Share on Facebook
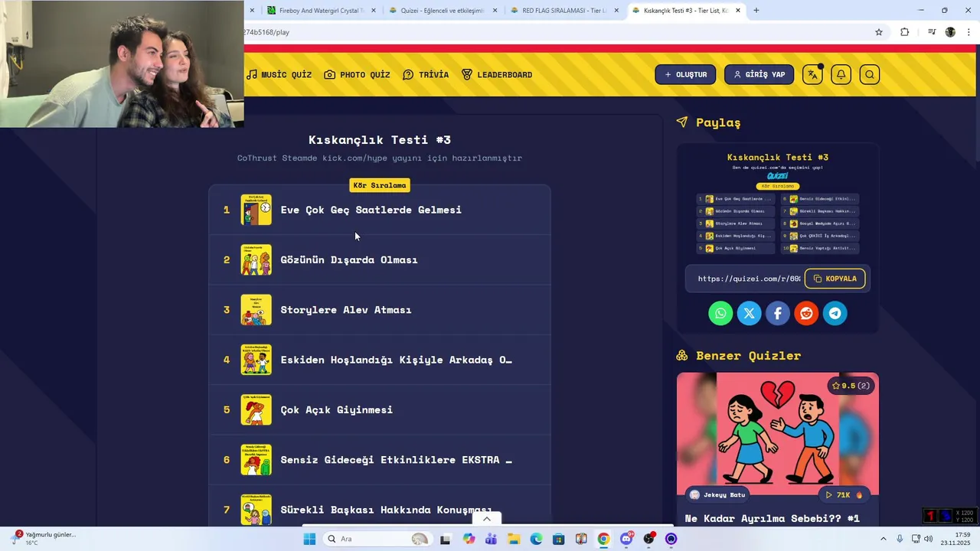This screenshot has width=980, height=551. click(778, 313)
